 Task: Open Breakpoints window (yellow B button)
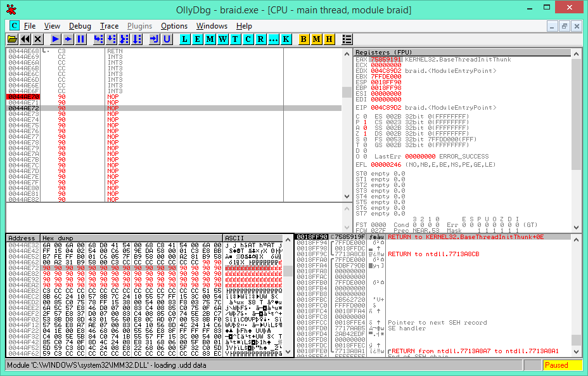pyautogui.click(x=304, y=39)
